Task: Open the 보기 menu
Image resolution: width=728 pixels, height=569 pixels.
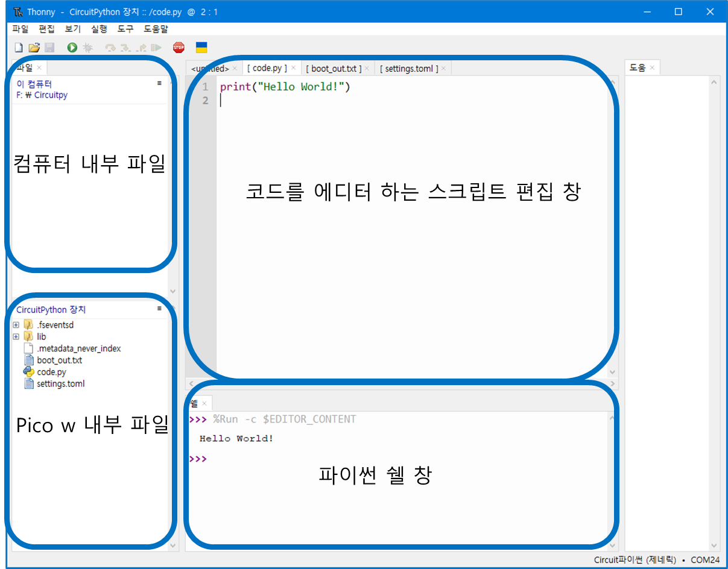Action: coord(72,28)
